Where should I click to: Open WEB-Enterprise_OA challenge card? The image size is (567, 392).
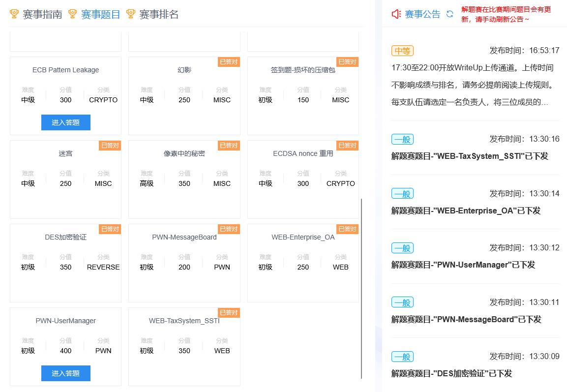(x=303, y=263)
